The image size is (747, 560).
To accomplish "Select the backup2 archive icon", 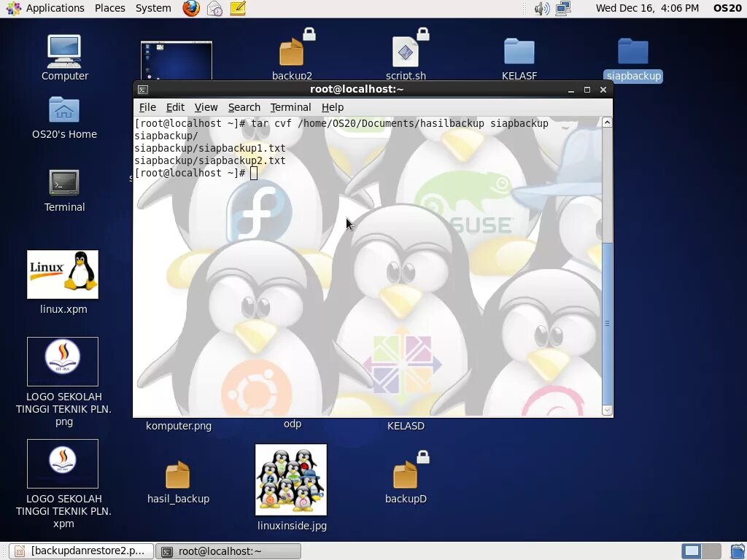I will pos(292,52).
